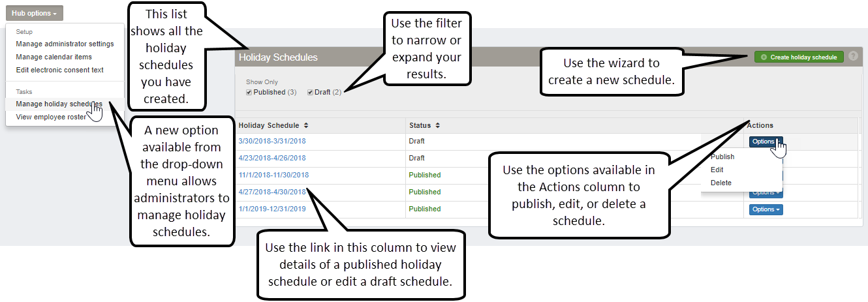The height and width of the screenshot is (302, 868).
Task: Open the Hub options dropdown
Action: [34, 13]
